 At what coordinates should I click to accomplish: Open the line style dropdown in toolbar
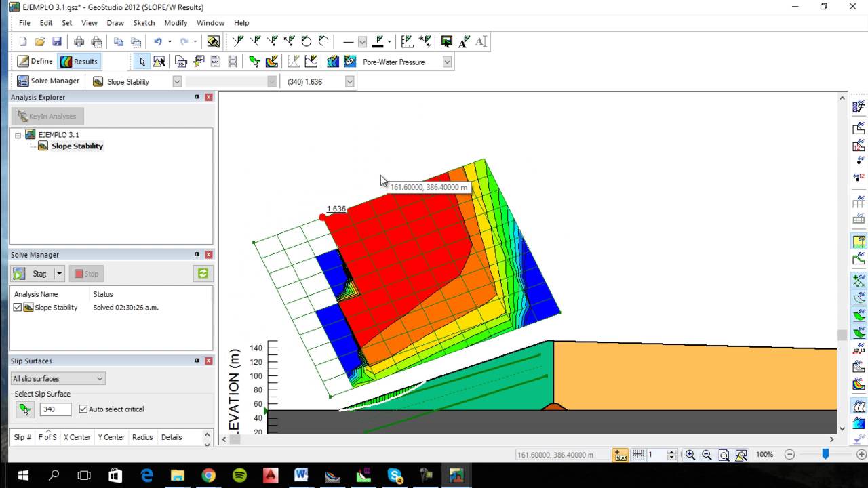(362, 42)
